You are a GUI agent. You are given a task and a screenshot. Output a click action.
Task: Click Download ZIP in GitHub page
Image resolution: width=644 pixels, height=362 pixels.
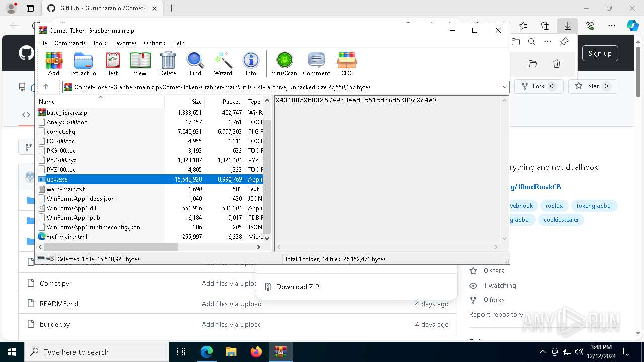point(298,287)
